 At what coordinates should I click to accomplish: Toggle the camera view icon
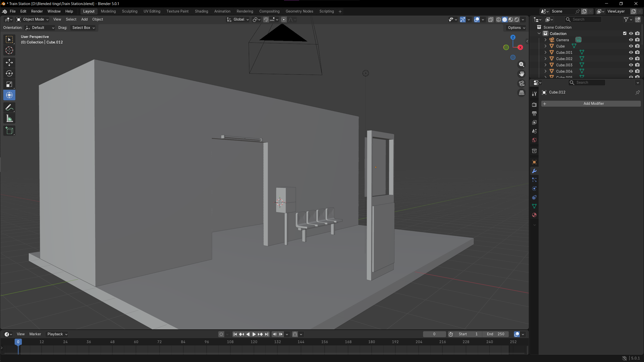522,83
